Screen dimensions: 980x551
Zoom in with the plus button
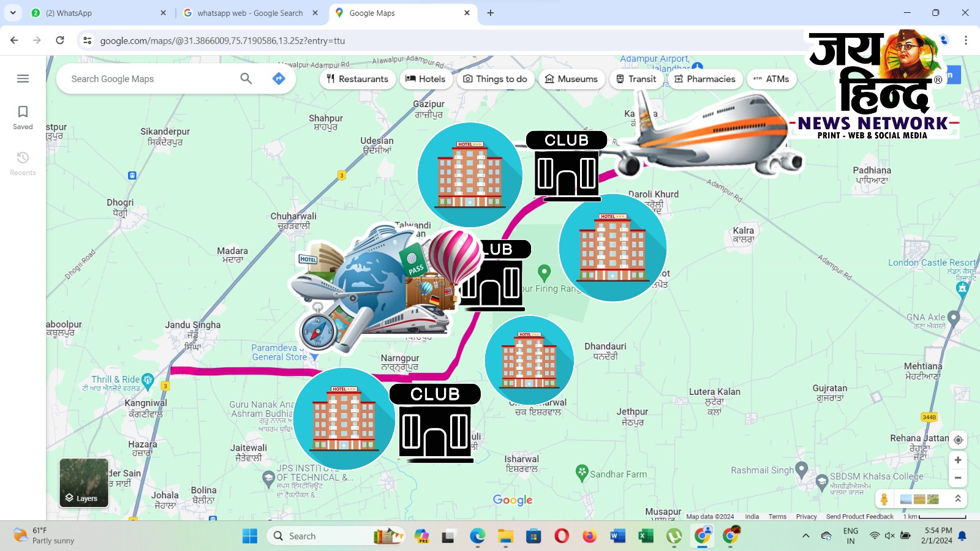click(x=958, y=460)
